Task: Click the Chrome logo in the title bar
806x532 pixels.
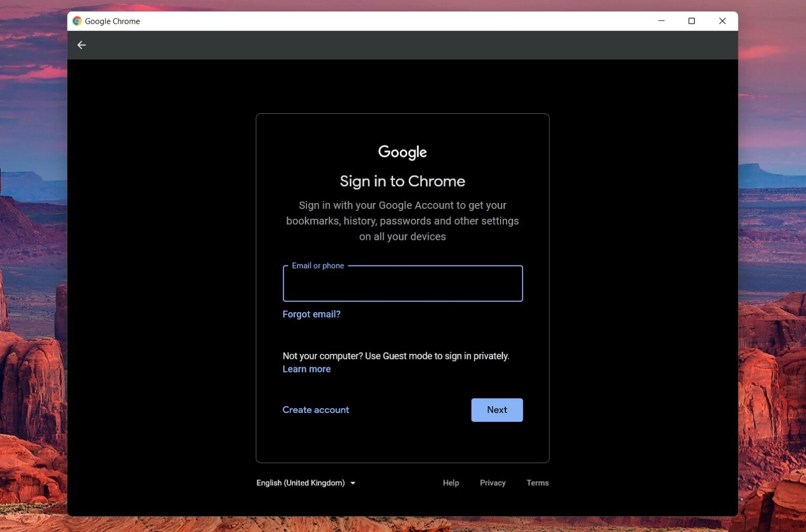Action: click(77, 20)
